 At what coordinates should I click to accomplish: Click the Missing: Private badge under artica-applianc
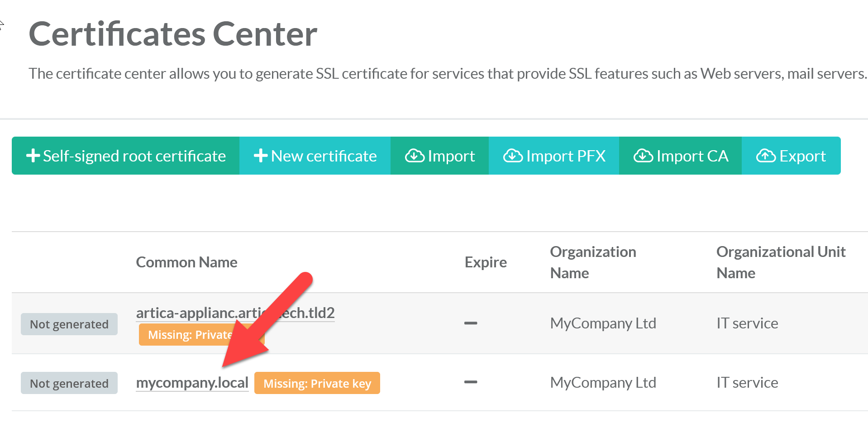186,335
